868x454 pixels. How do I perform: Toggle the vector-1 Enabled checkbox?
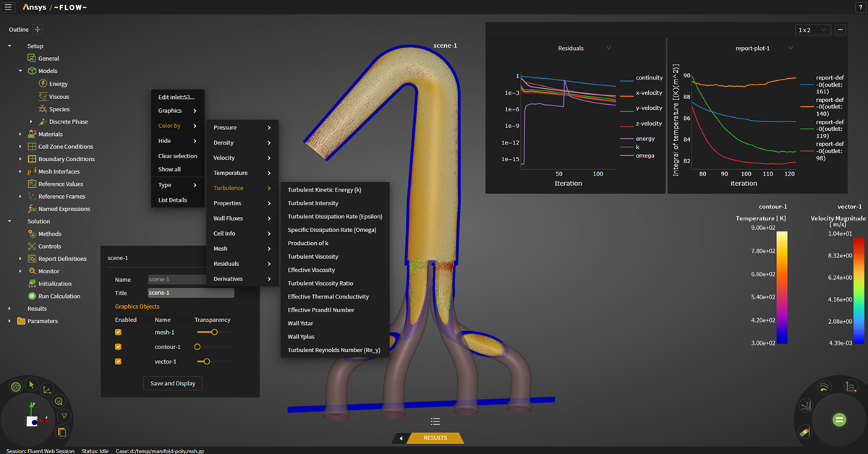click(x=118, y=361)
